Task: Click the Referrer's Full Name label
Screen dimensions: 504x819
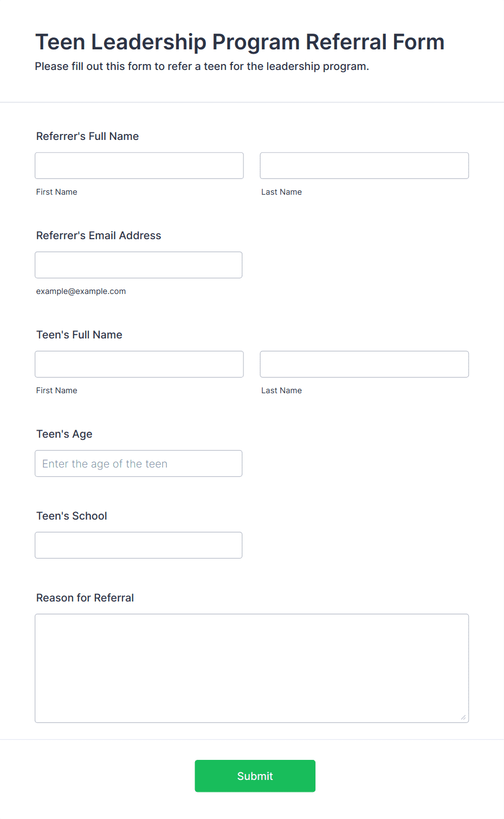Action: pos(87,136)
